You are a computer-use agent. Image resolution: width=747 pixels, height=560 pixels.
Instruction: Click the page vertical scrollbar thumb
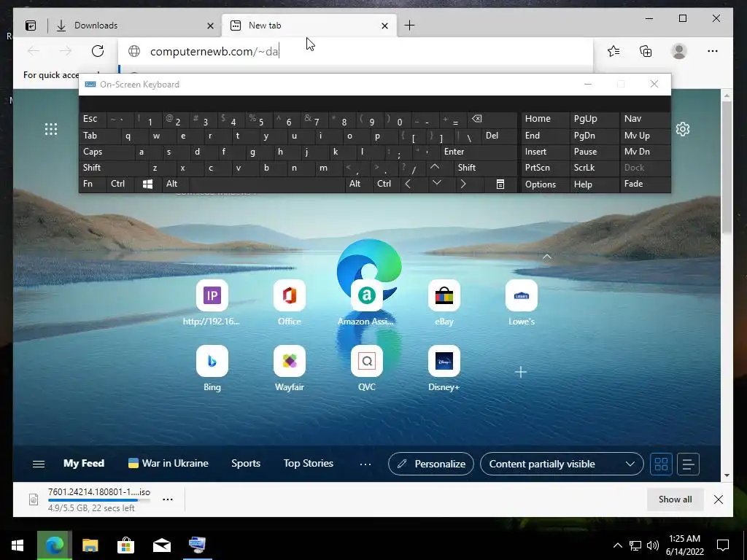click(727, 167)
